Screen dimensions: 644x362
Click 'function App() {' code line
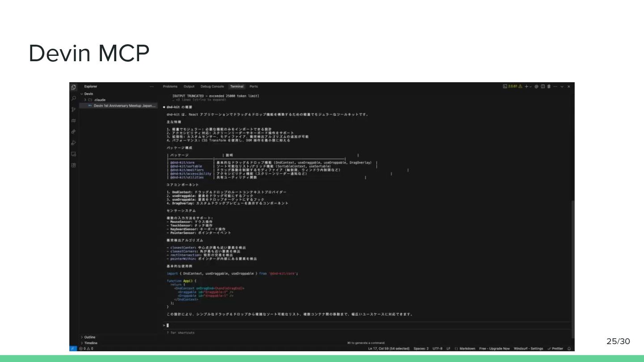(x=182, y=281)
